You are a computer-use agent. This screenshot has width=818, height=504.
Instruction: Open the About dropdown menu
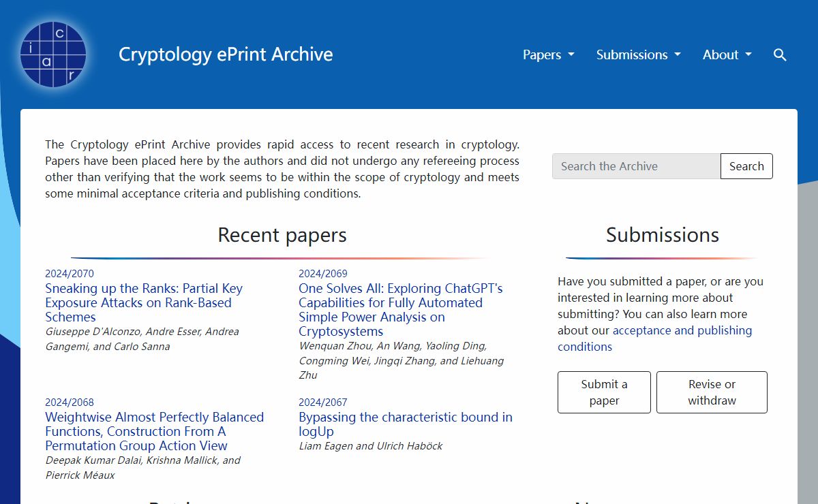[727, 55]
